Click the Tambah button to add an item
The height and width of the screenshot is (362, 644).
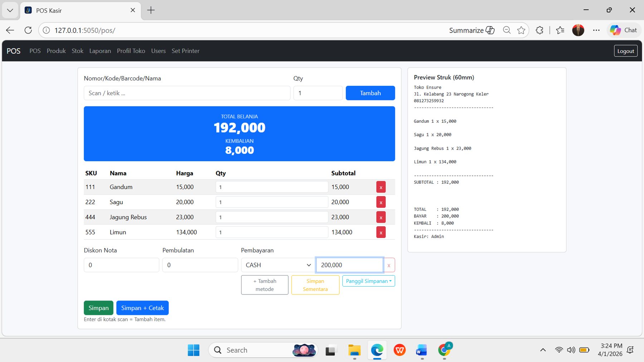tap(370, 93)
